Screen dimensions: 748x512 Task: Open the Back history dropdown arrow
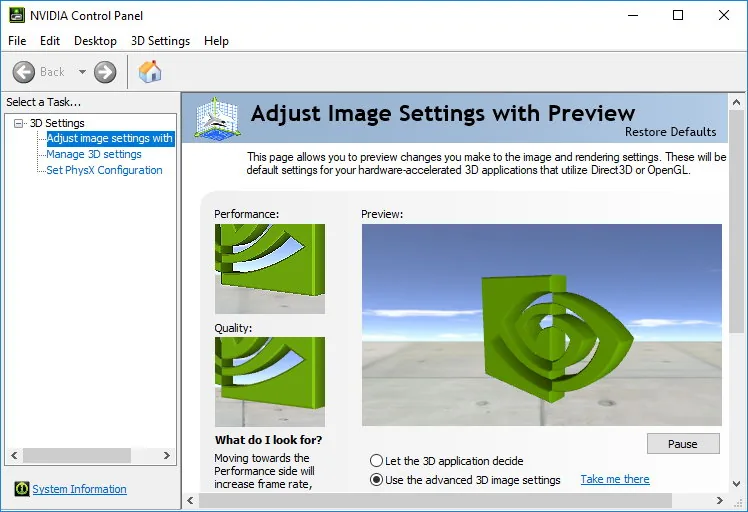click(x=82, y=72)
